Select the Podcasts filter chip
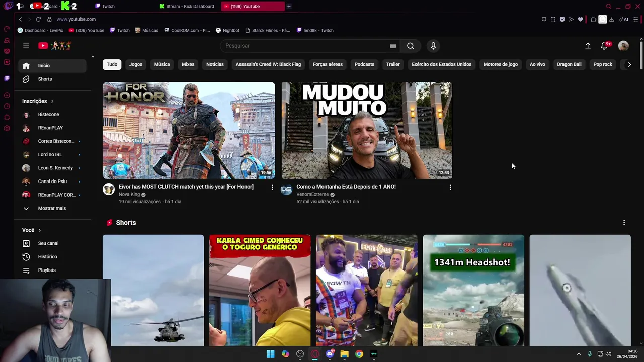The image size is (644, 362). pyautogui.click(x=364, y=64)
